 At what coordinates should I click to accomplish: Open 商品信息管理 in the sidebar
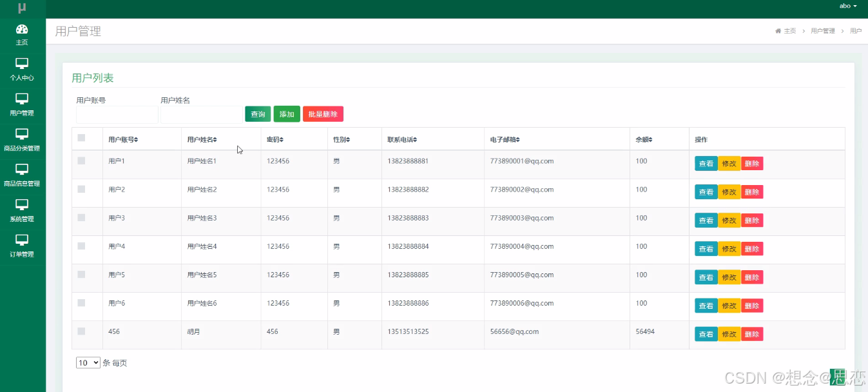pos(23,177)
